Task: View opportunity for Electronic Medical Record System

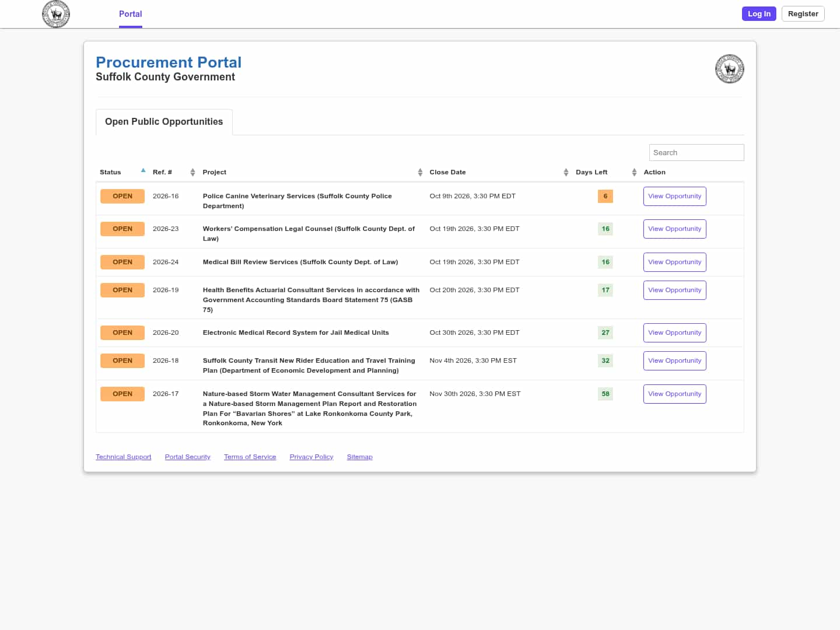Action: pos(675,332)
